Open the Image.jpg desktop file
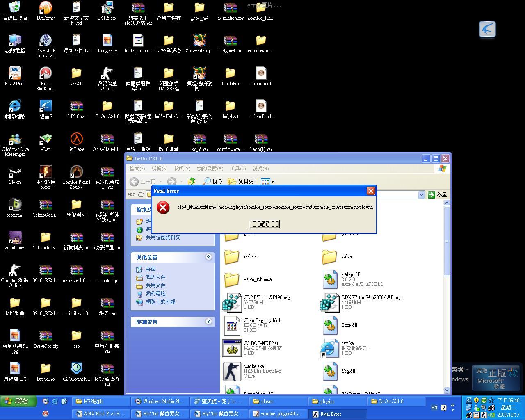 point(107,43)
